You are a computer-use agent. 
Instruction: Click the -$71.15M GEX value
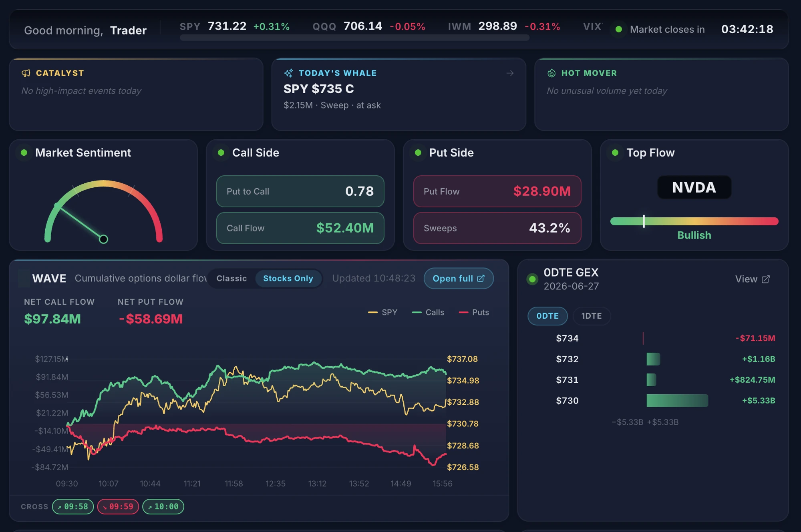click(x=755, y=338)
